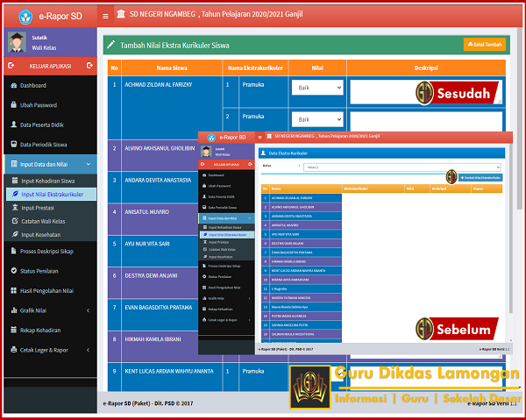Open Input Kehadiran Siswa submenu

click(51, 181)
